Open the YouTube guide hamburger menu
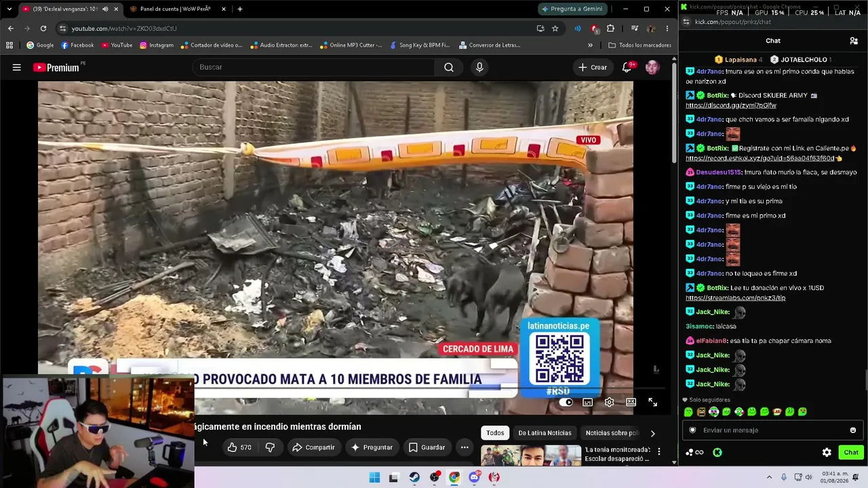868x488 pixels. [17, 67]
